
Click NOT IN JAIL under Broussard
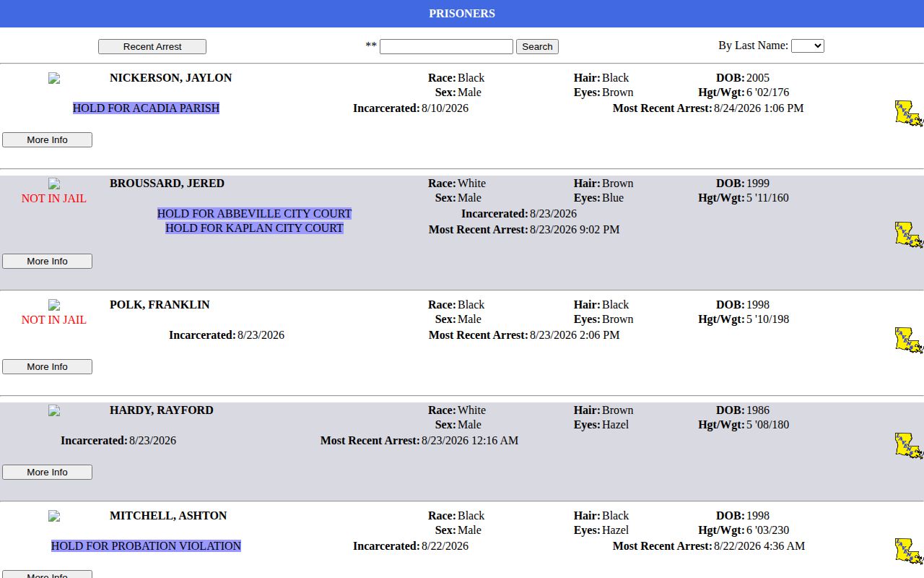54,199
